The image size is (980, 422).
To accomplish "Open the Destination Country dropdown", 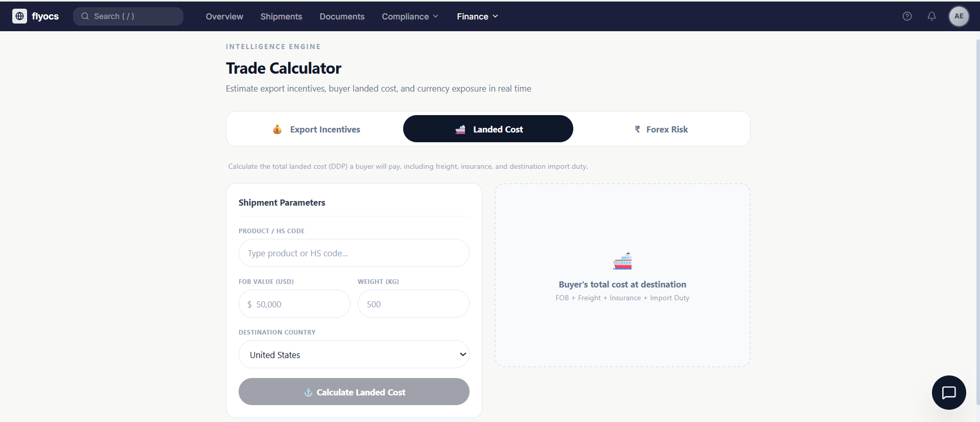I will pos(354,354).
